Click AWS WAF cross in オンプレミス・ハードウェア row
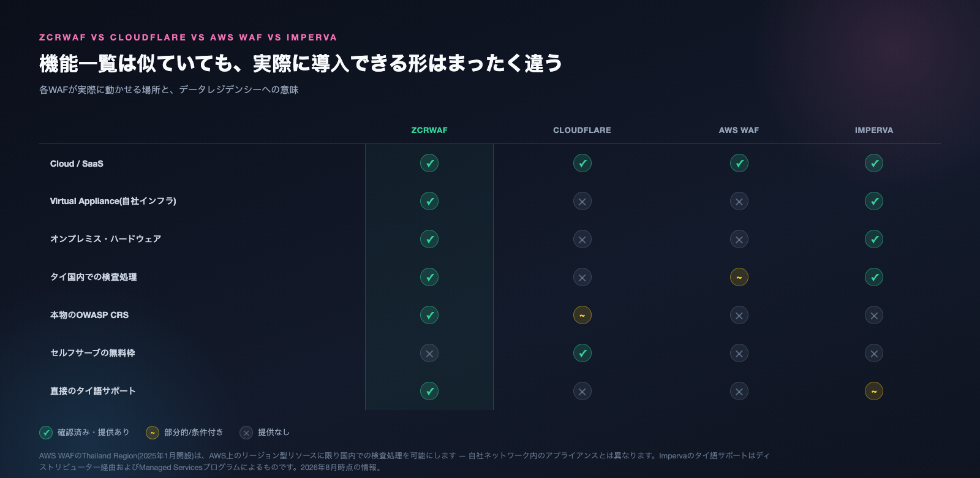The height and width of the screenshot is (478, 980). pyautogui.click(x=739, y=240)
